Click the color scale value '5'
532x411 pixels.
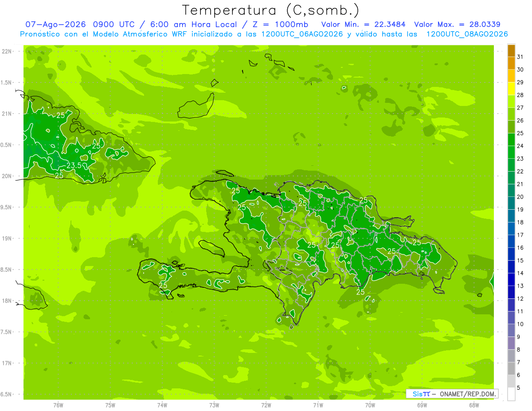[x=518, y=388]
